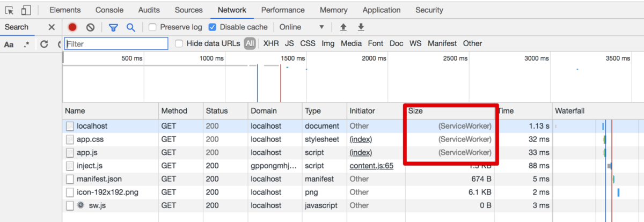The image size is (644, 222).
Task: Filter requests by Manifest
Action: [x=442, y=43]
